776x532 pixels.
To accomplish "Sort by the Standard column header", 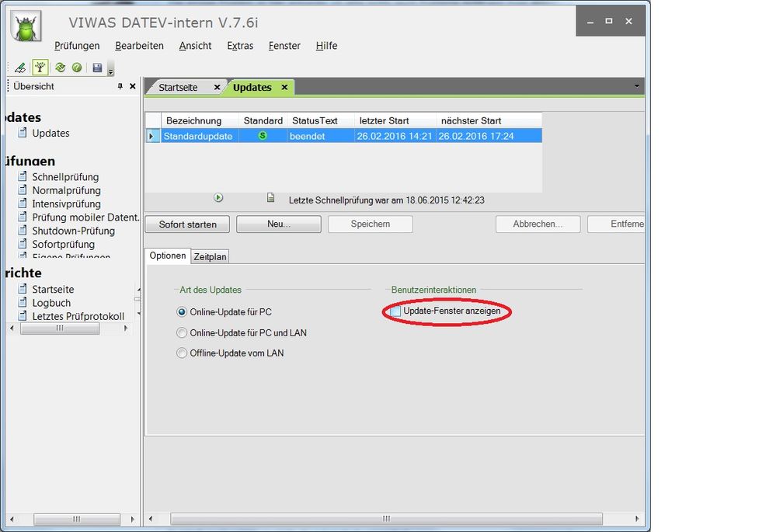I will click(263, 120).
